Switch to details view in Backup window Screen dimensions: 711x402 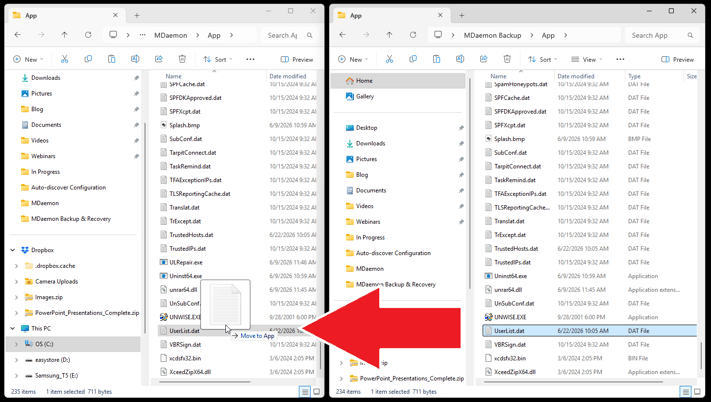pos(686,392)
